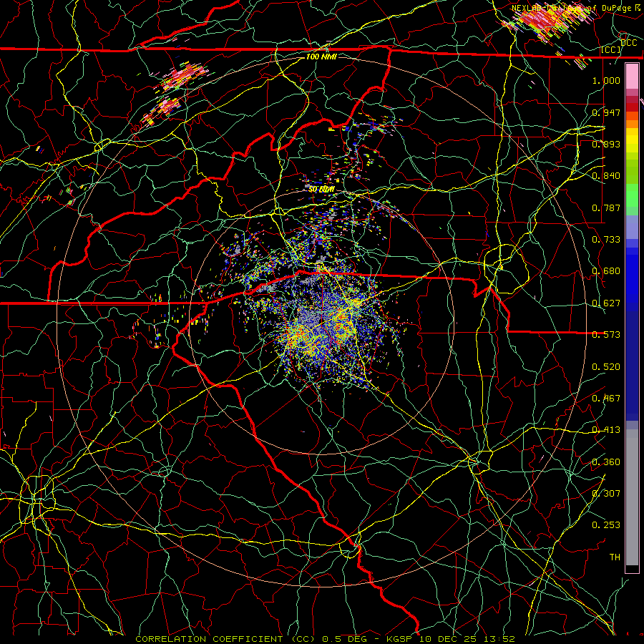
Task: Click the 0.5 DEG elevation text
Action: (344, 639)
